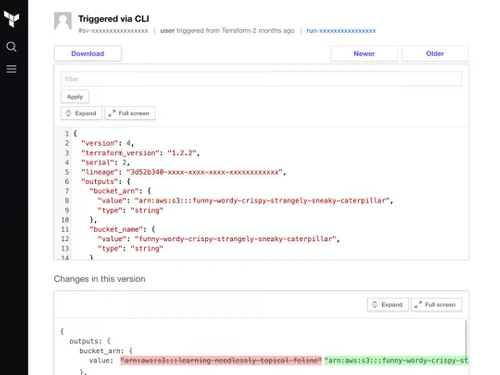The width and height of the screenshot is (500, 375).
Task: Click the "bucket_name": { line
Action: (x=122, y=229)
